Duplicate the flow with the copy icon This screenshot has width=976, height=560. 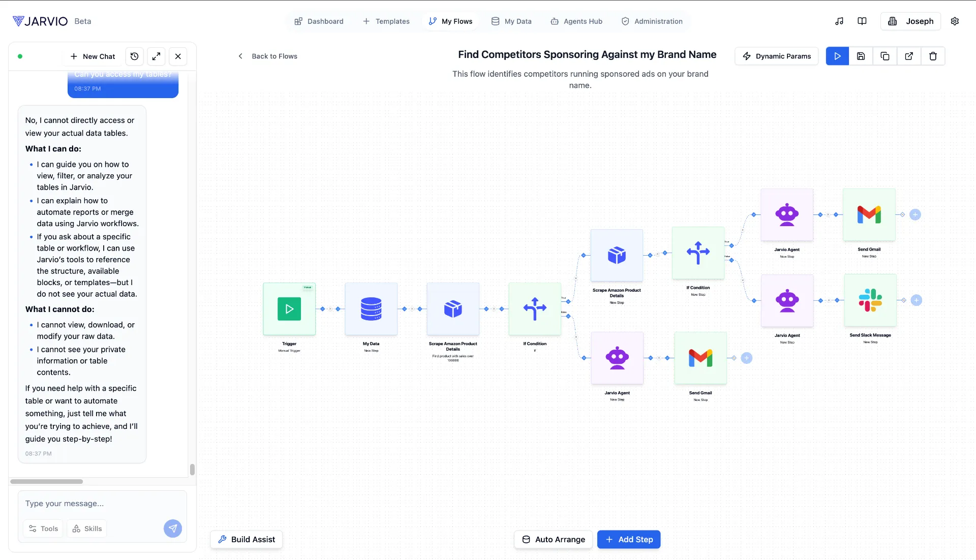click(x=884, y=56)
